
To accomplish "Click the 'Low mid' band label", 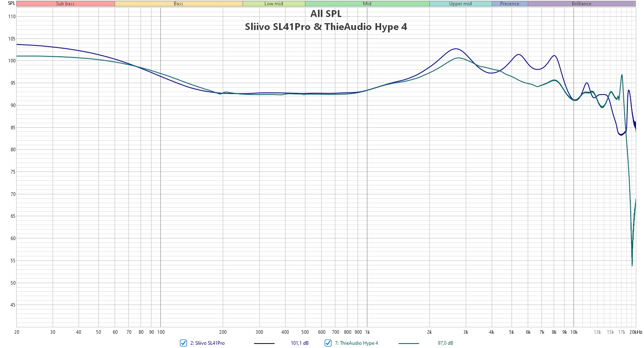I will (274, 4).
